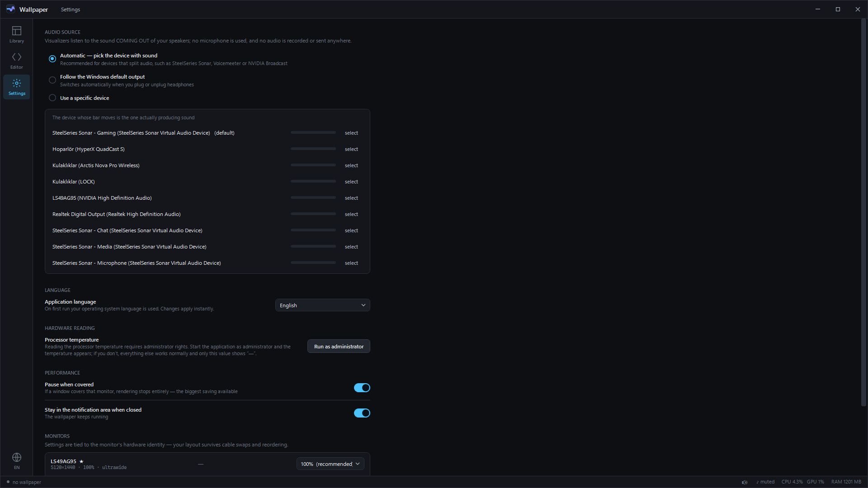Click the speaker icon in status bar
The width and height of the screenshot is (868, 488).
(745, 482)
